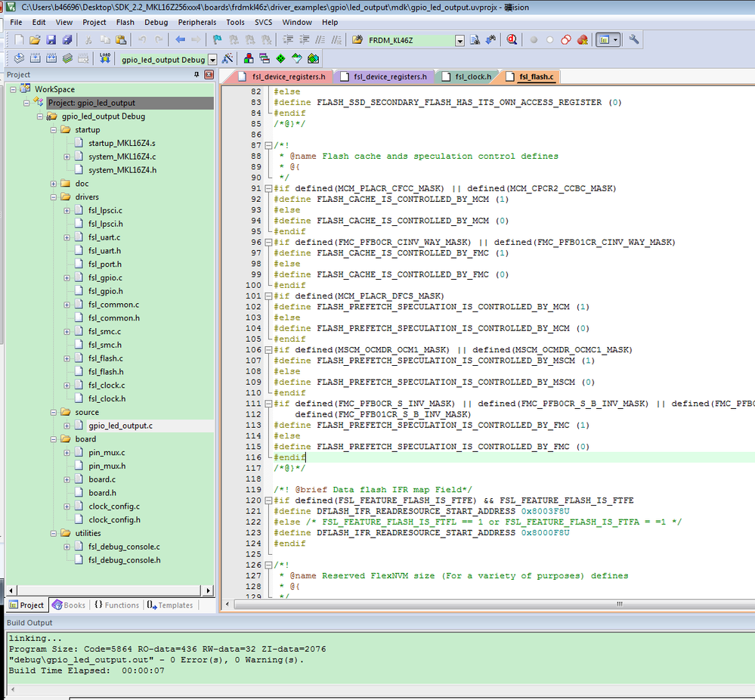The width and height of the screenshot is (755, 700).
Task: Toggle auto-hide pin on Project panel
Action: tap(197, 74)
